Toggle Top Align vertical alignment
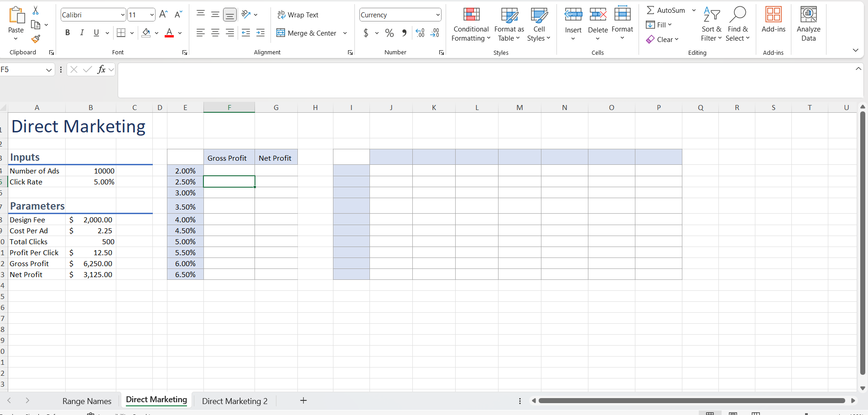This screenshot has height=415, width=868. pos(201,14)
